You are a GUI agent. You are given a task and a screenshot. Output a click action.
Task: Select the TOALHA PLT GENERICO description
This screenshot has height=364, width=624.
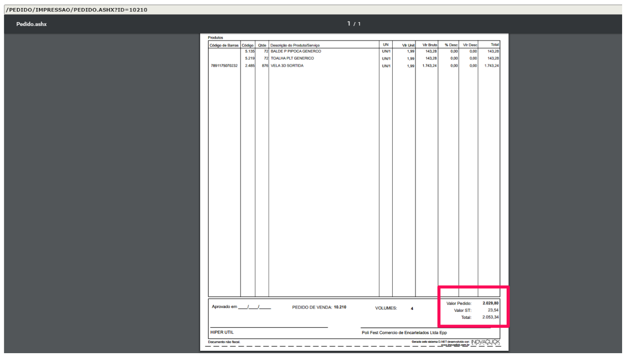pos(292,58)
